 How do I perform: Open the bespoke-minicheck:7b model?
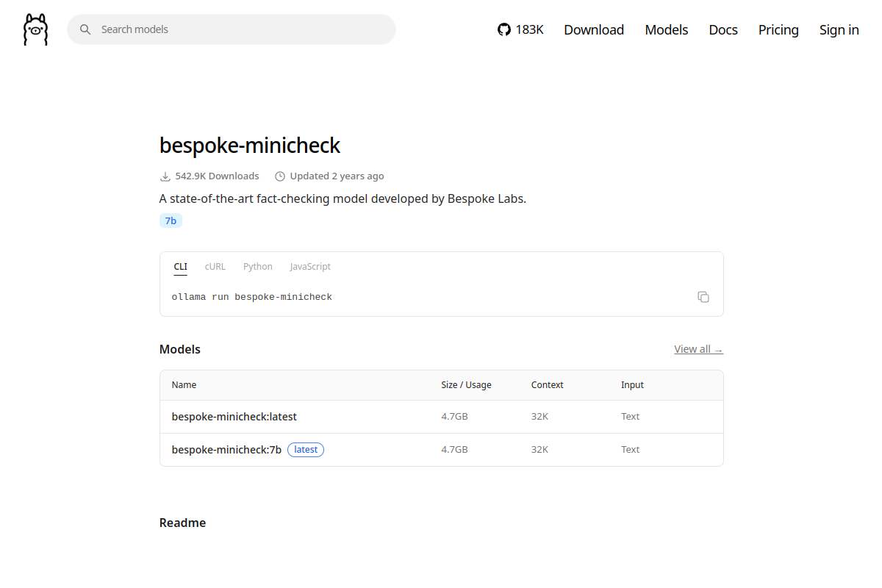tap(226, 450)
